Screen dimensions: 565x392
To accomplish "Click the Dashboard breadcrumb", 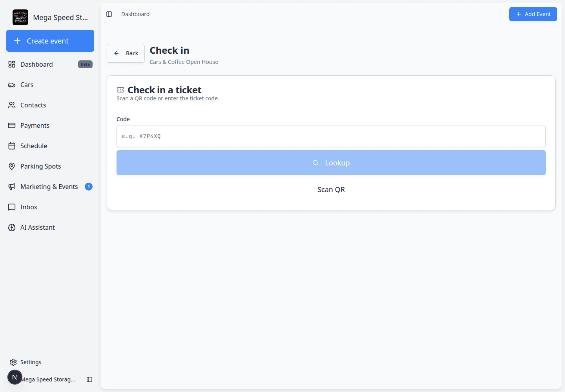I will 135,14.
